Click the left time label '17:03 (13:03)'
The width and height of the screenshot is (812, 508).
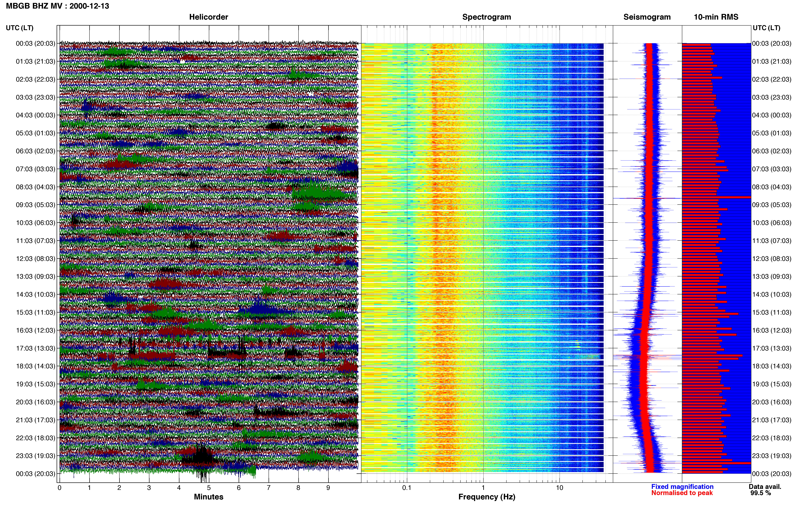pyautogui.click(x=36, y=348)
